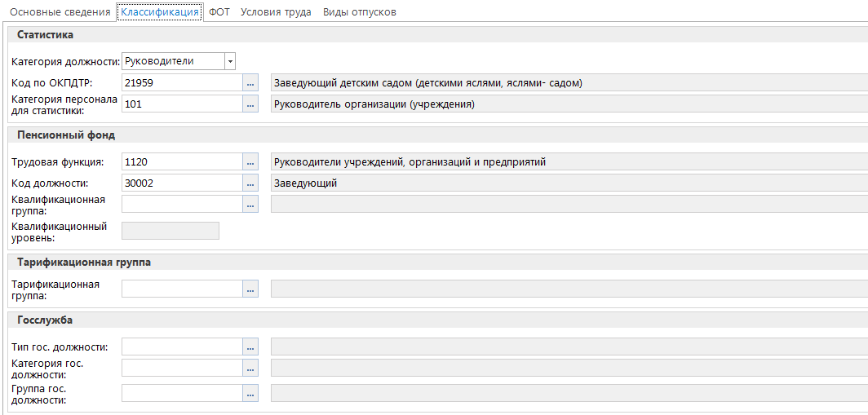Click the ellipsis button for Код по ОКПДТР
868x415 pixels.
(250, 83)
